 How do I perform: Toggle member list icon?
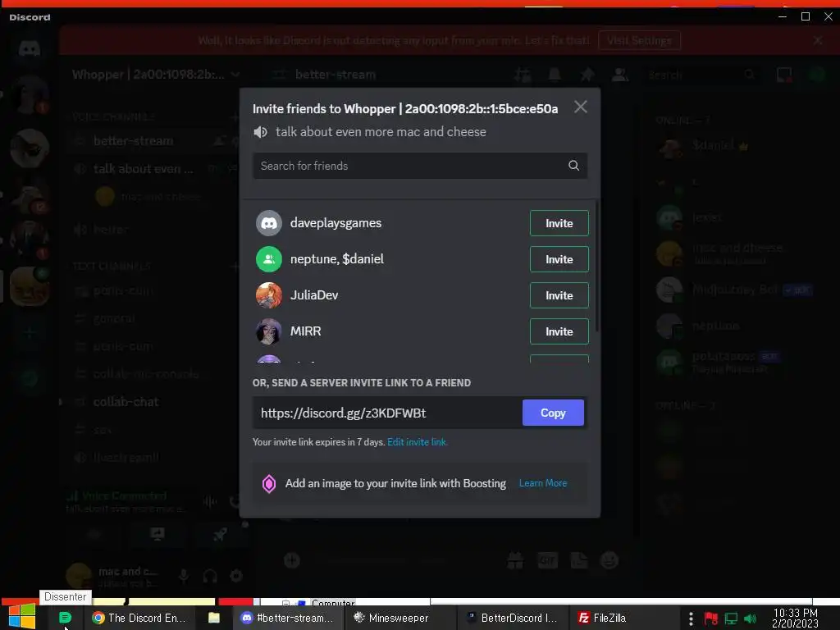(620, 75)
